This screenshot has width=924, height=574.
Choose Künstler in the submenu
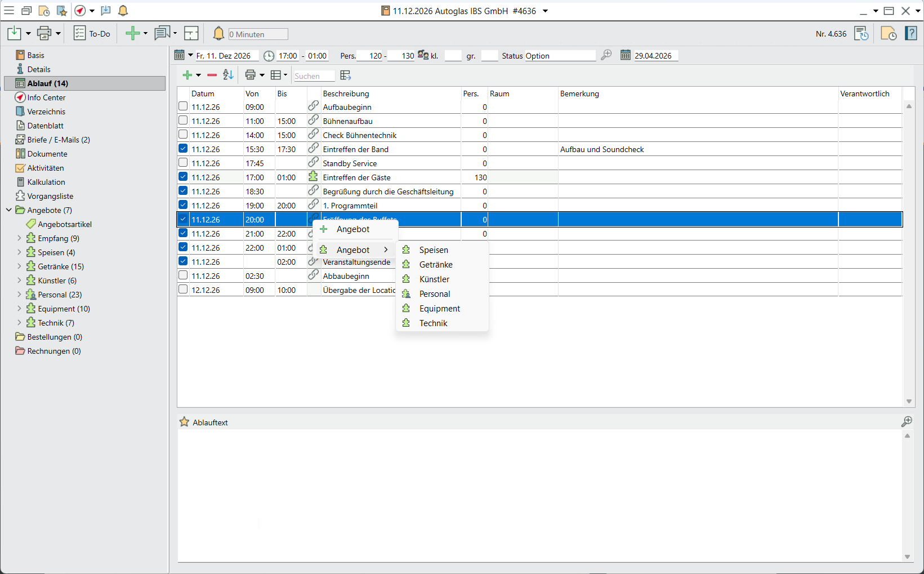434,279
